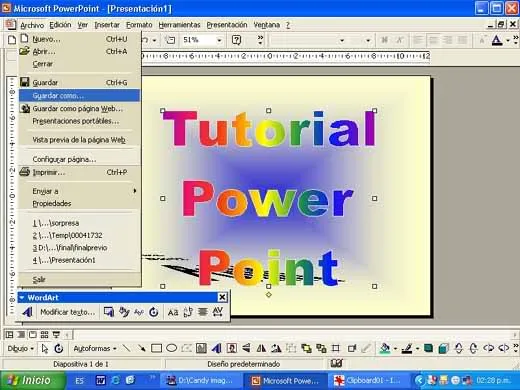Open the Dibujo dropdown menu

point(20,349)
